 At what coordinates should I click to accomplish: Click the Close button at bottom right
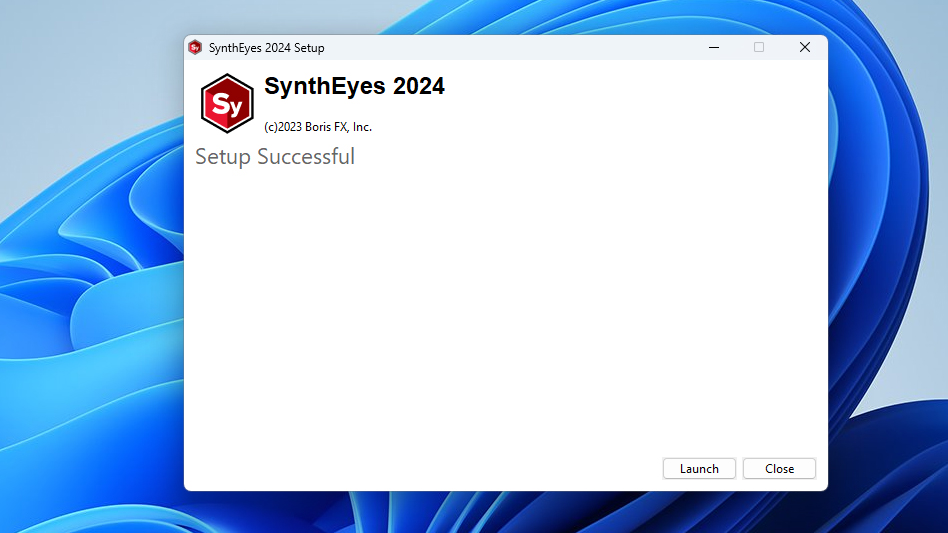point(779,468)
